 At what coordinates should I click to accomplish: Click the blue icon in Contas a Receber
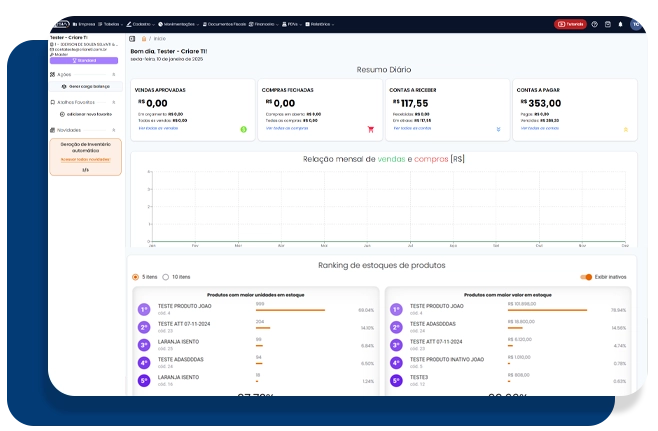(498, 129)
